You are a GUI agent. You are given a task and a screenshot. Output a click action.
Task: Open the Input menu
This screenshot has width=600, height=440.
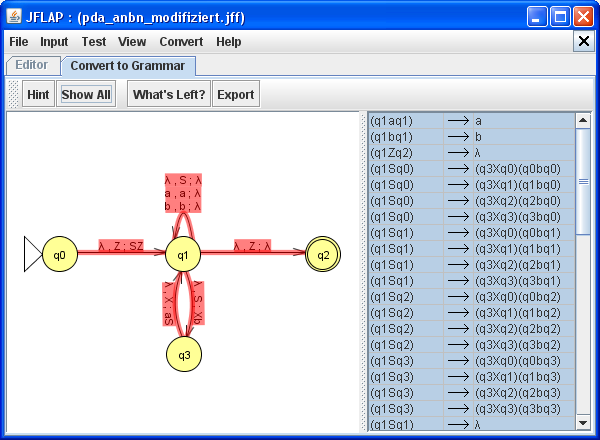(x=54, y=42)
